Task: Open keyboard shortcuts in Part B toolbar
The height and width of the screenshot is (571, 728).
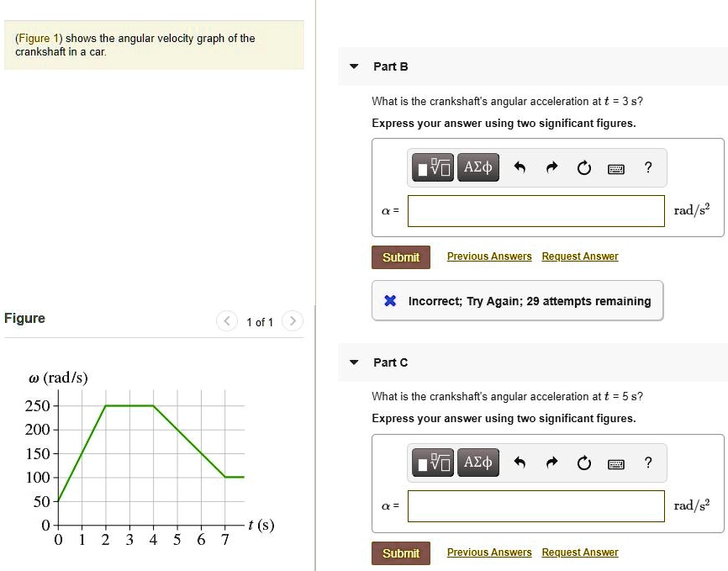Action: [x=616, y=168]
